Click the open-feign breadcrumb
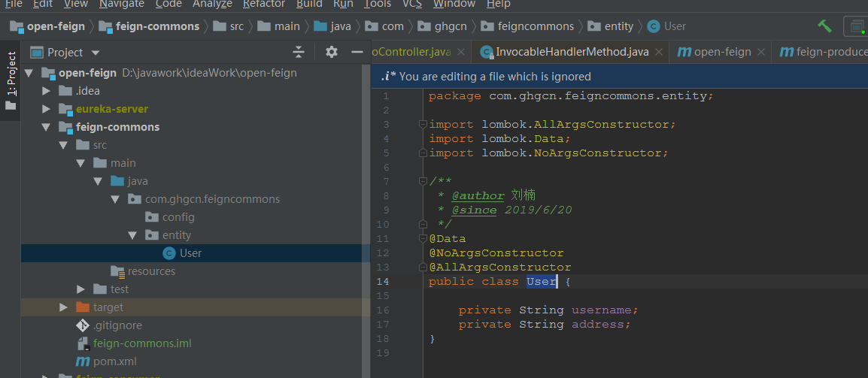This screenshot has width=868, height=378. (47, 26)
